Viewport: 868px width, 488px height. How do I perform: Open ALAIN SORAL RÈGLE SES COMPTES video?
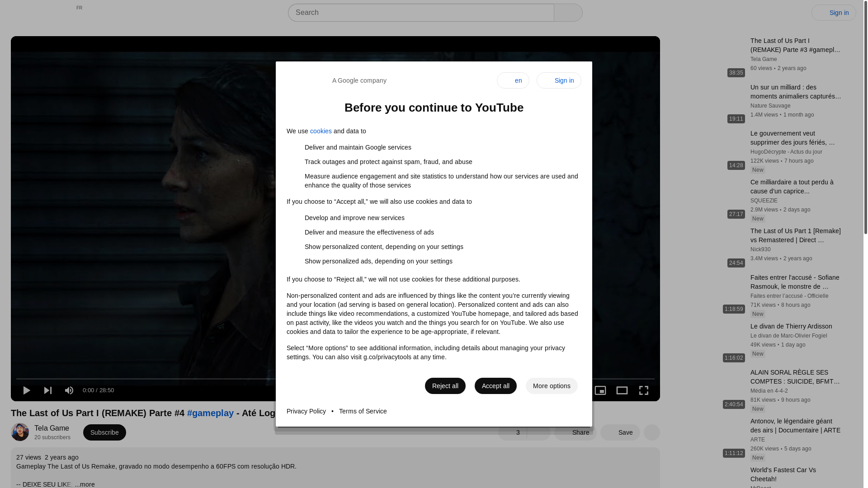795,377
